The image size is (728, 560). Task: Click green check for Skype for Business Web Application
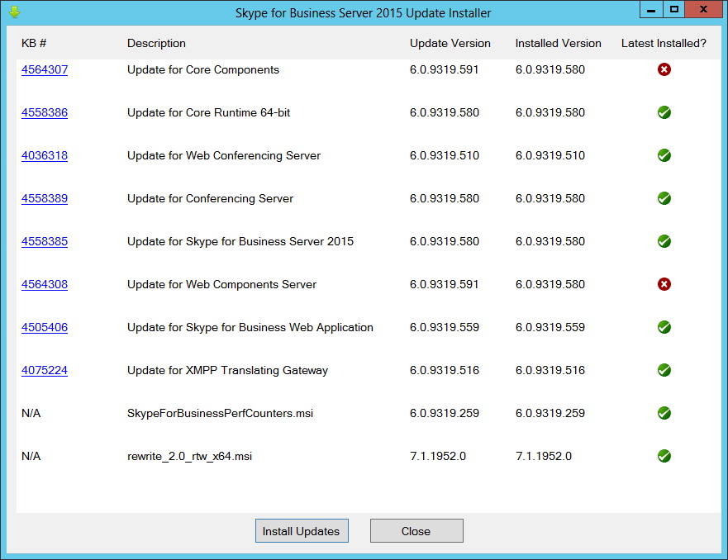pos(664,327)
